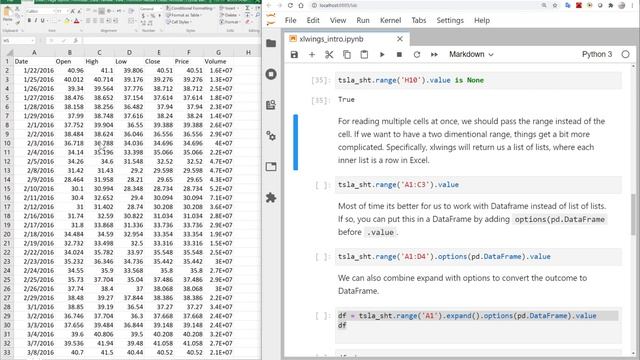Restart kernel and run all cells
Viewport: 640px width, 360px height.
click(434, 54)
